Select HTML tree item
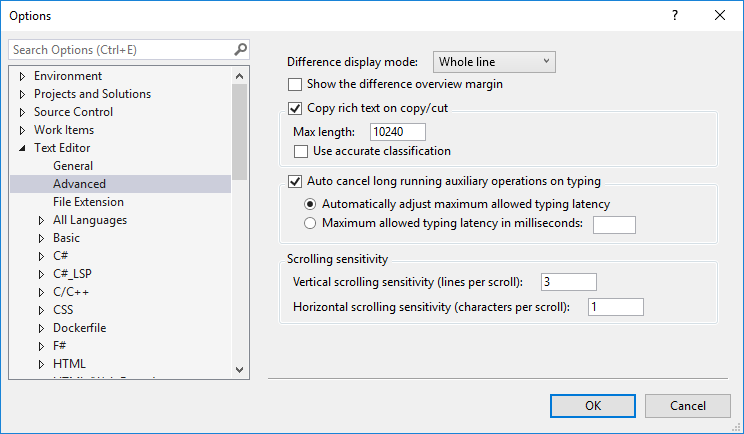This screenshot has width=744, height=434. (69, 364)
